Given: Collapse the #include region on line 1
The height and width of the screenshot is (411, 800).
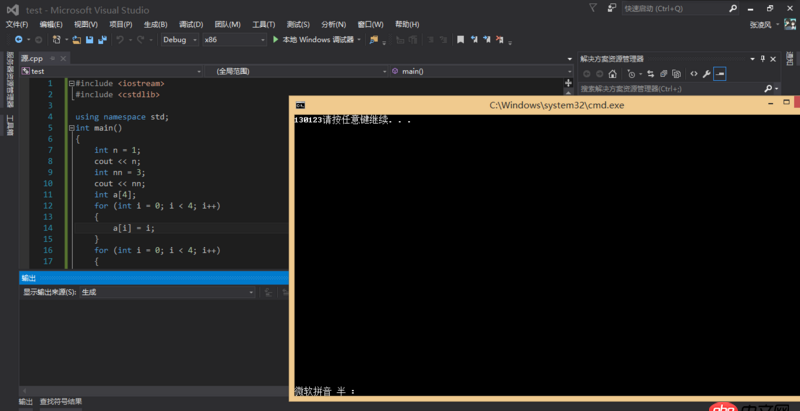Looking at the screenshot, I should [71, 83].
